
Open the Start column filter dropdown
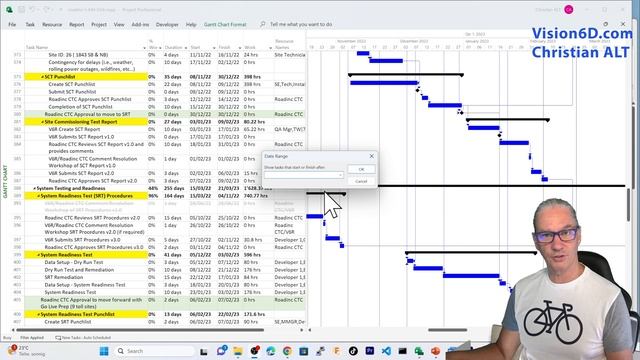214,48
